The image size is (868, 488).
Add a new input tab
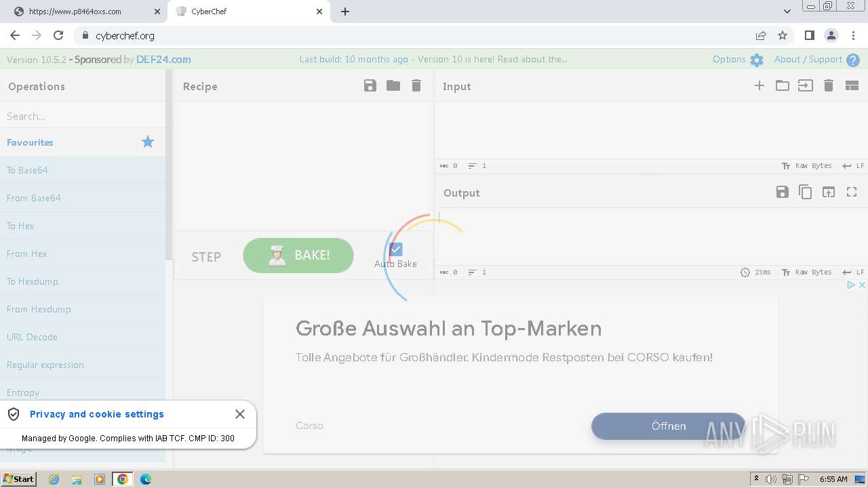tap(759, 85)
